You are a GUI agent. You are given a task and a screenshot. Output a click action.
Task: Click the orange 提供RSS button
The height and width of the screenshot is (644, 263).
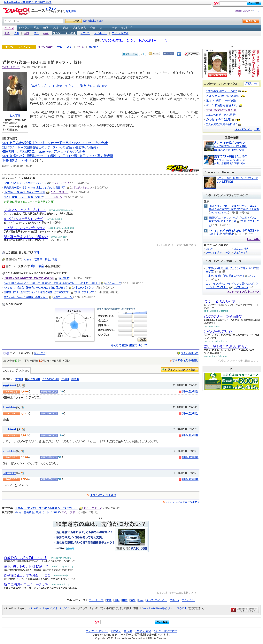(251, 21)
